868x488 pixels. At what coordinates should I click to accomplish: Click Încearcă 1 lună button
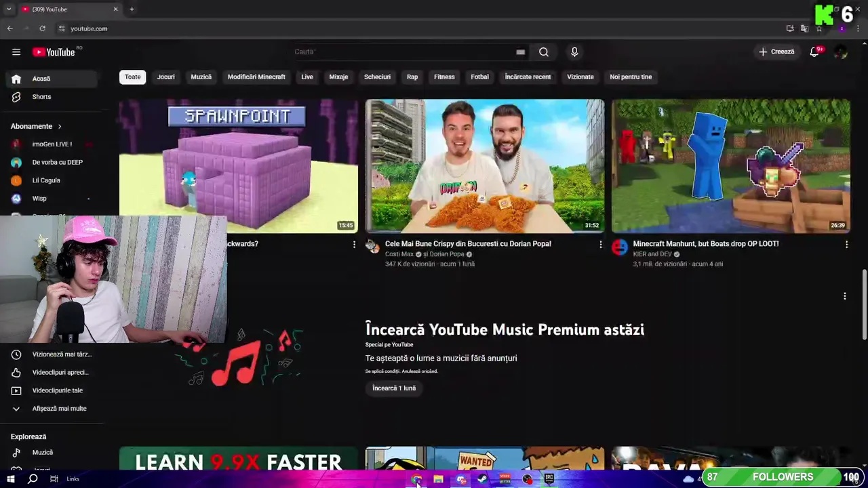[394, 388]
